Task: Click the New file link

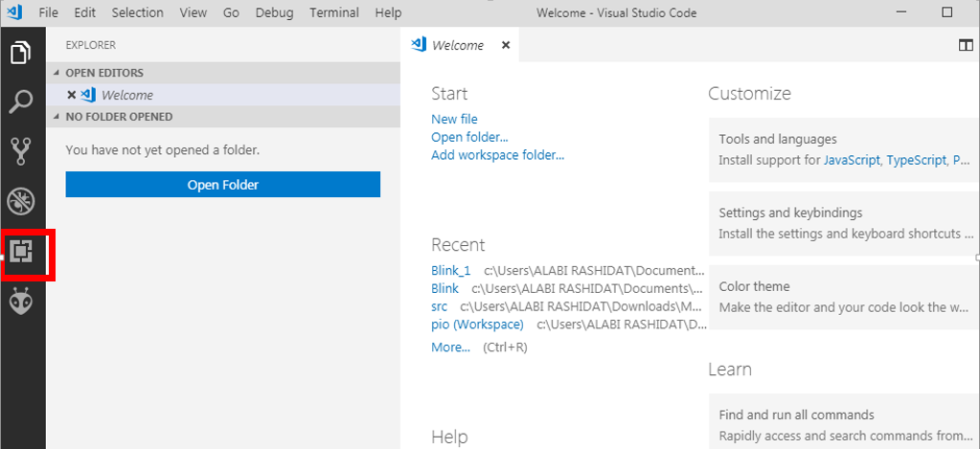Action: pyautogui.click(x=454, y=119)
